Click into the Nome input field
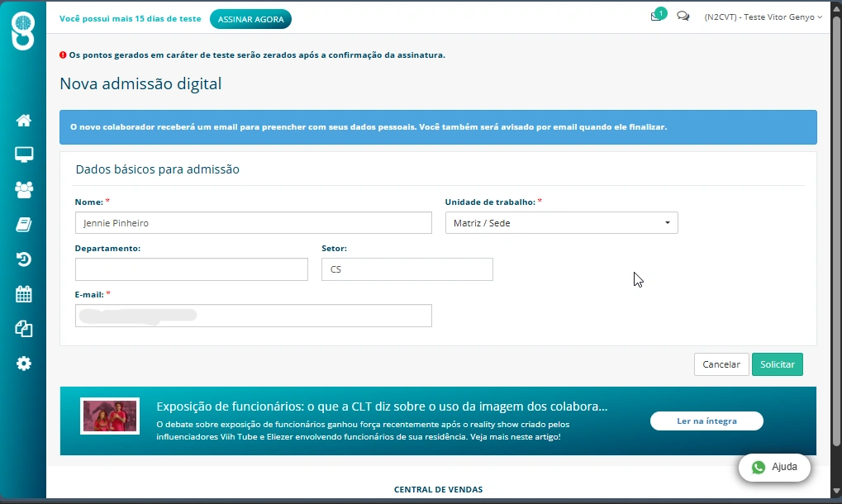The width and height of the screenshot is (842, 504). click(x=254, y=223)
